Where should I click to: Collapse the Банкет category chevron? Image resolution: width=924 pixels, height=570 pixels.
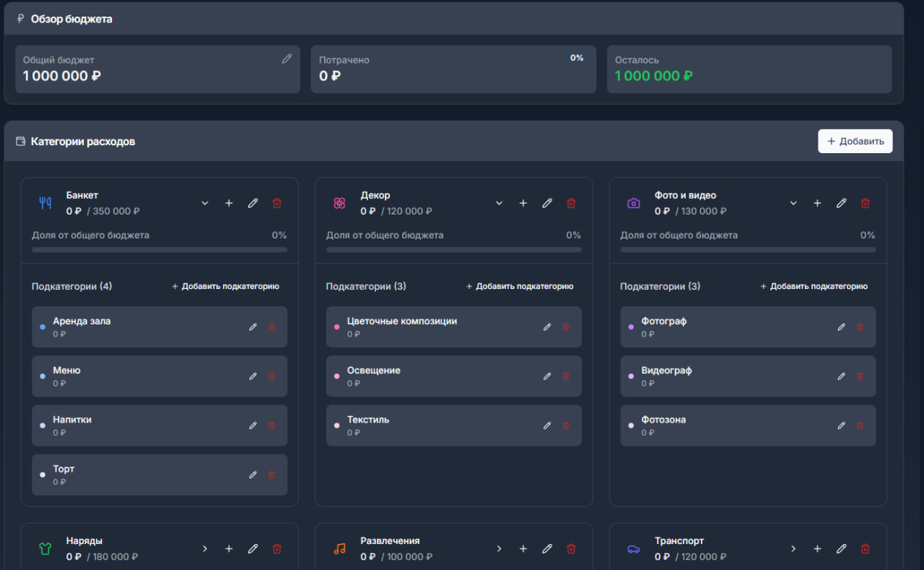coord(205,203)
